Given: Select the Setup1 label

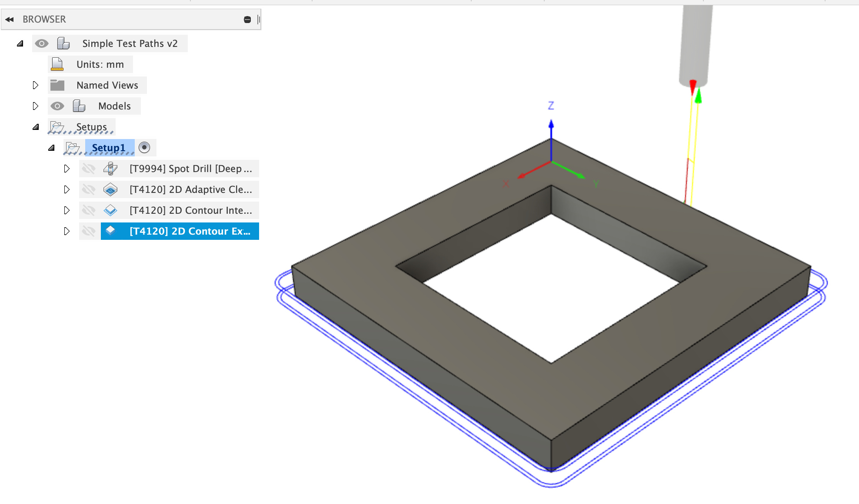Looking at the screenshot, I should pyautogui.click(x=108, y=148).
